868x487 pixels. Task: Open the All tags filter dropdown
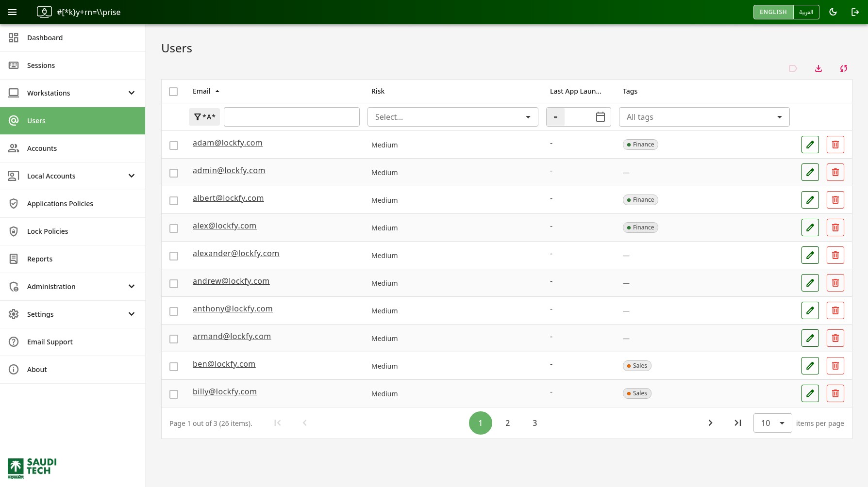[704, 117]
